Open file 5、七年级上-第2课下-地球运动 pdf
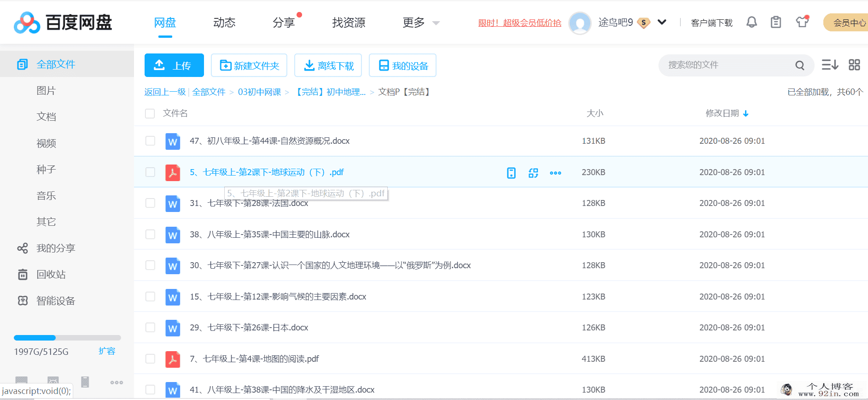 267,172
